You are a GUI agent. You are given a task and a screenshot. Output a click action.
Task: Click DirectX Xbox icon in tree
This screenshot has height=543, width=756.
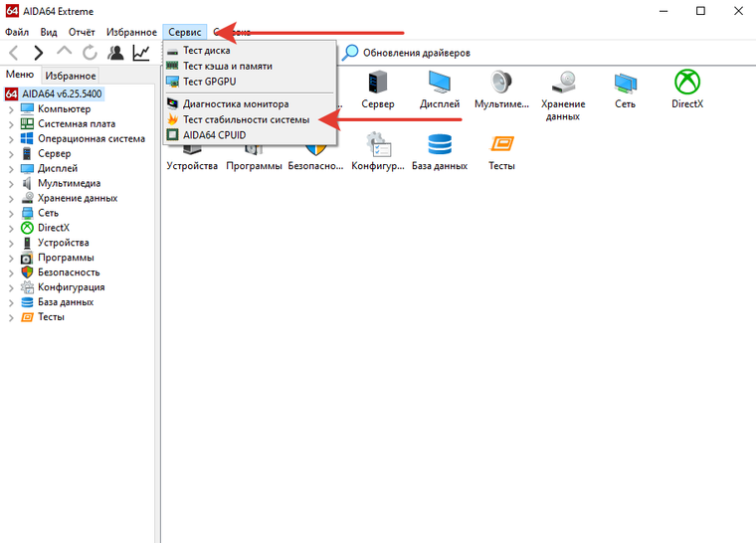pos(27,228)
